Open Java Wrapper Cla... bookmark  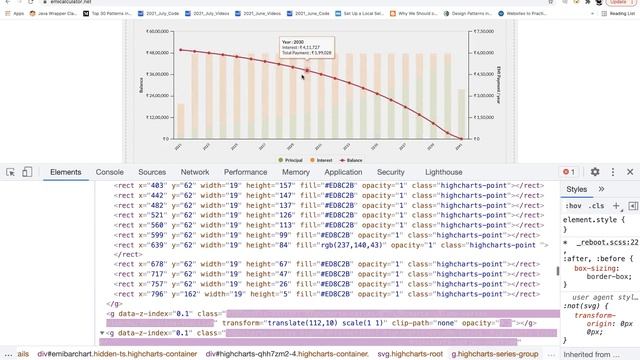point(53,13)
